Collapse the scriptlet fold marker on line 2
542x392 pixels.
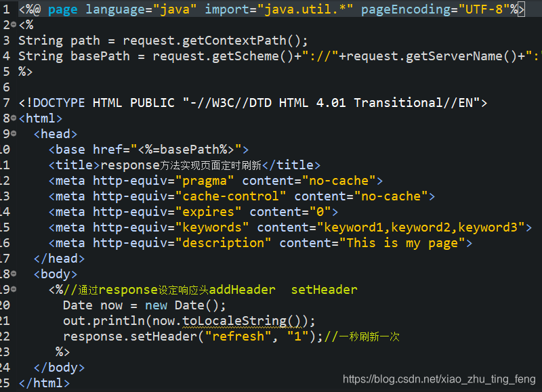pyautogui.click(x=14, y=24)
